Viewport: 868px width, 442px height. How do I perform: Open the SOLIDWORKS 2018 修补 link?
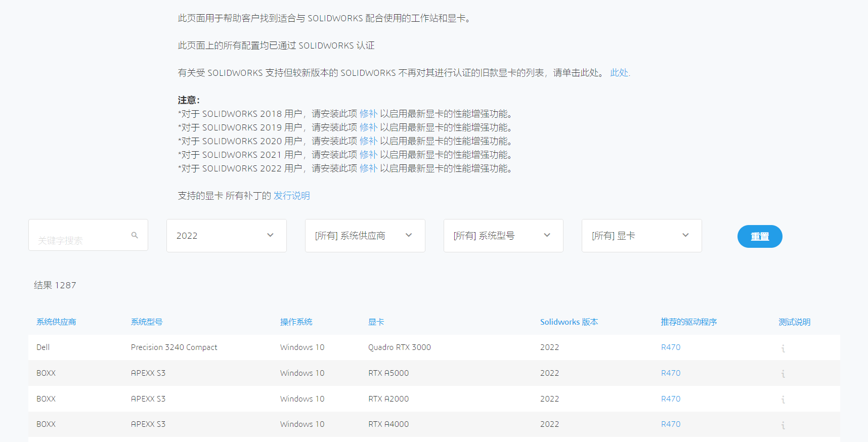pos(369,114)
